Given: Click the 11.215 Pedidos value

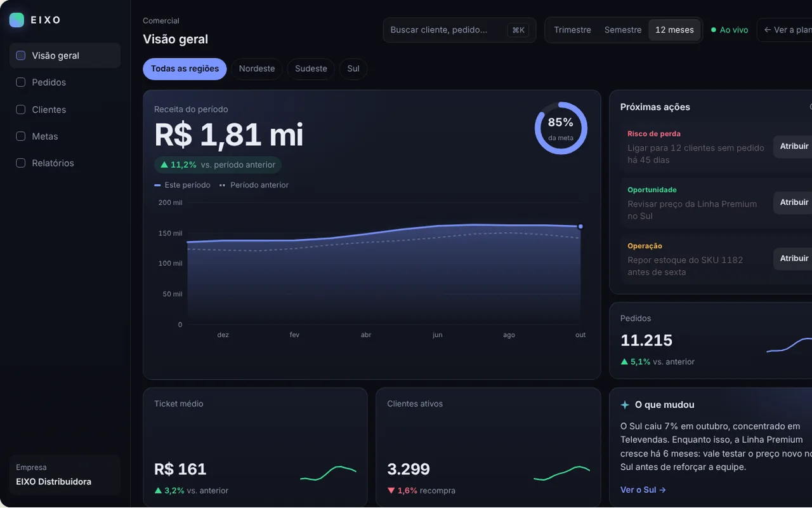Looking at the screenshot, I should point(646,340).
